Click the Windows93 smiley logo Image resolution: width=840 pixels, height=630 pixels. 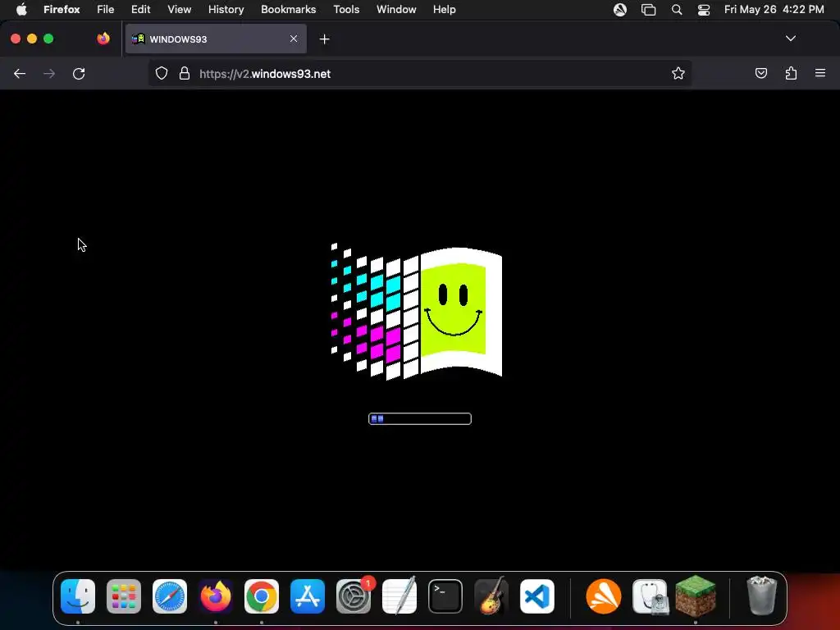tap(417, 311)
